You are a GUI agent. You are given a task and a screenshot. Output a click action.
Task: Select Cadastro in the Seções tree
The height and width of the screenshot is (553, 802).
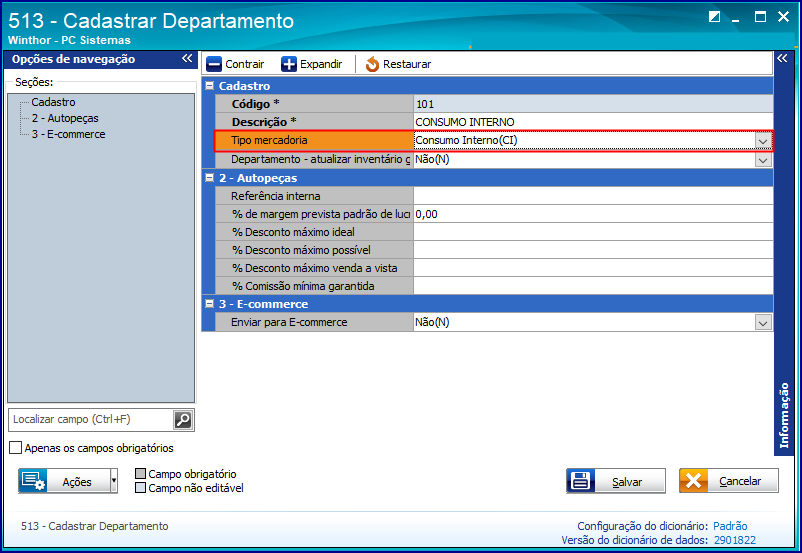point(53,102)
